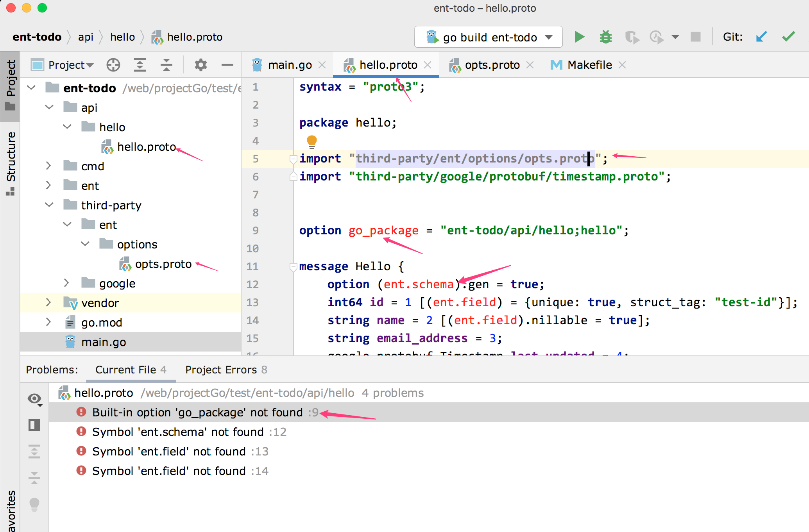Image resolution: width=809 pixels, height=532 pixels.
Task: Open the run configuration dropdown
Action: pos(489,37)
